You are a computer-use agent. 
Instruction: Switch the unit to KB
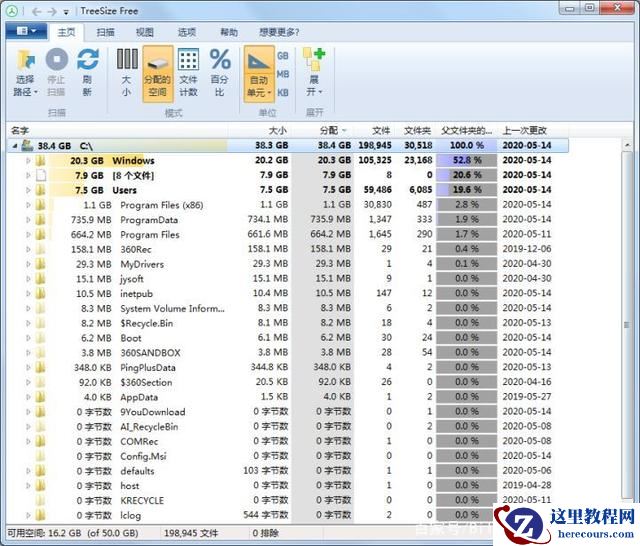coord(283,93)
